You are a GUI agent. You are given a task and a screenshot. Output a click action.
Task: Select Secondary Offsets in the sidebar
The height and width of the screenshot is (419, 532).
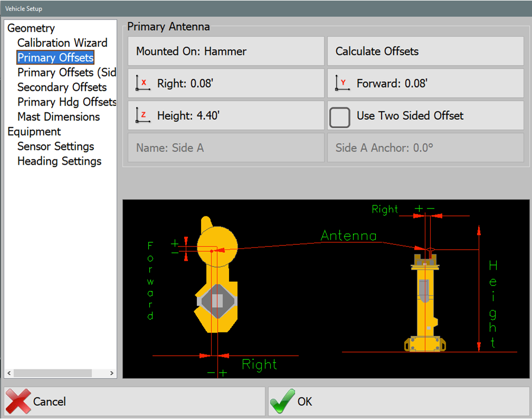click(x=62, y=87)
